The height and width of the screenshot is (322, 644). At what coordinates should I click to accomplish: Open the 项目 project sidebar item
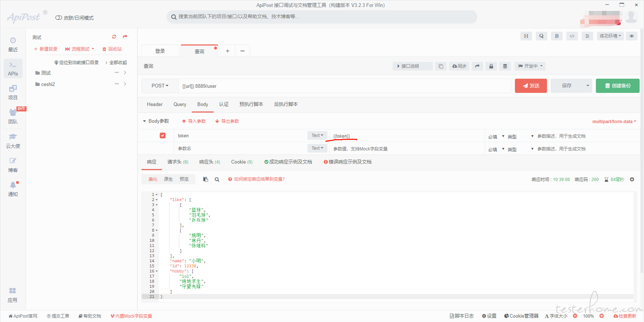point(13,93)
